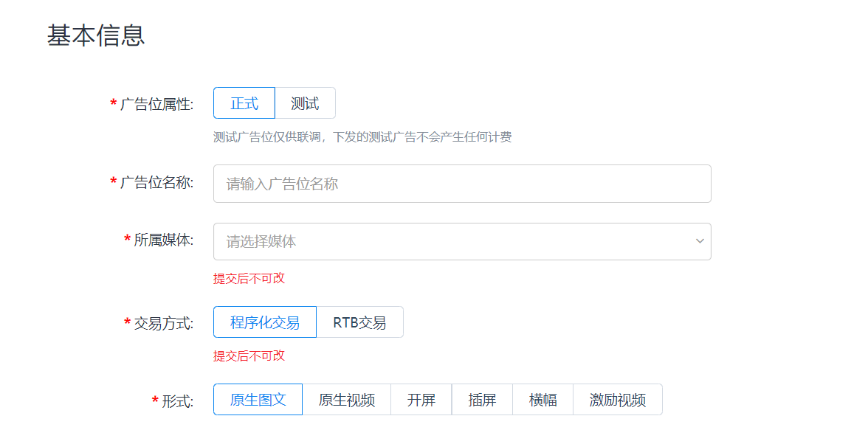Click the chevron arrow in 所属媒体 select
This screenshot has width=868, height=430.
[699, 241]
